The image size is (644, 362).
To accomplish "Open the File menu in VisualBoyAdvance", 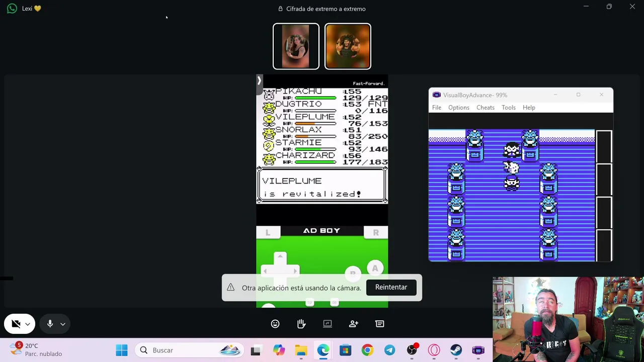I will [x=437, y=108].
